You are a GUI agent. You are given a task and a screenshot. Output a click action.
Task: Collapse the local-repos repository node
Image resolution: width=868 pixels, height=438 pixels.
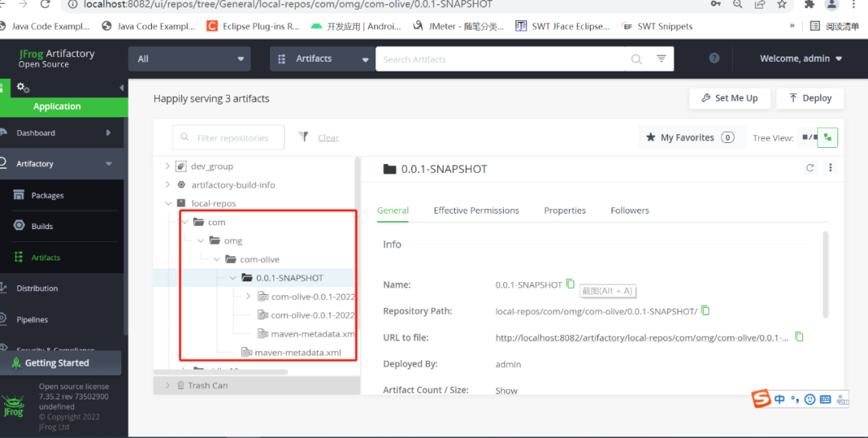point(168,203)
